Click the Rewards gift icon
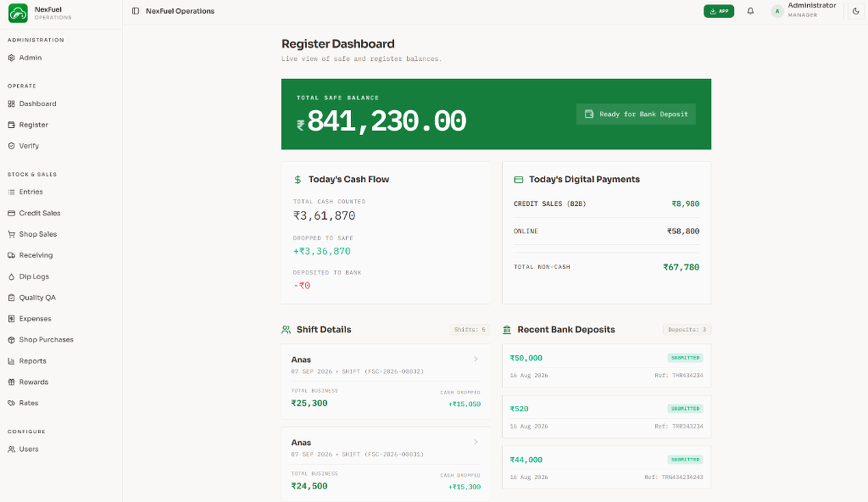This screenshot has width=868, height=502. point(11,382)
